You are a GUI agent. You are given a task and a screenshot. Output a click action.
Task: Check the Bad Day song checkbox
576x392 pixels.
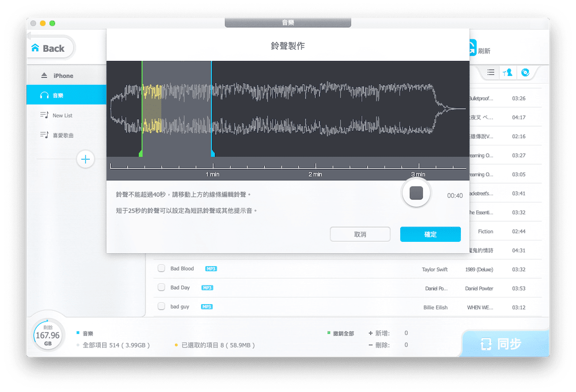[162, 287]
